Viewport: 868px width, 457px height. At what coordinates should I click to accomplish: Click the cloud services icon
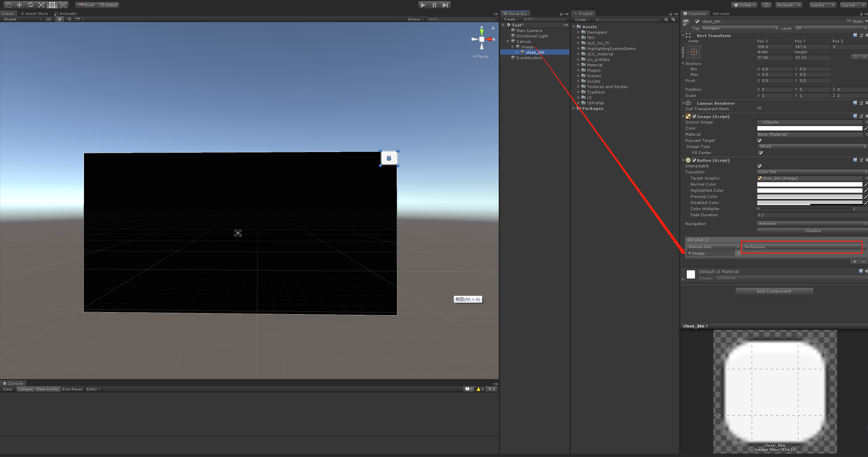[x=766, y=5]
